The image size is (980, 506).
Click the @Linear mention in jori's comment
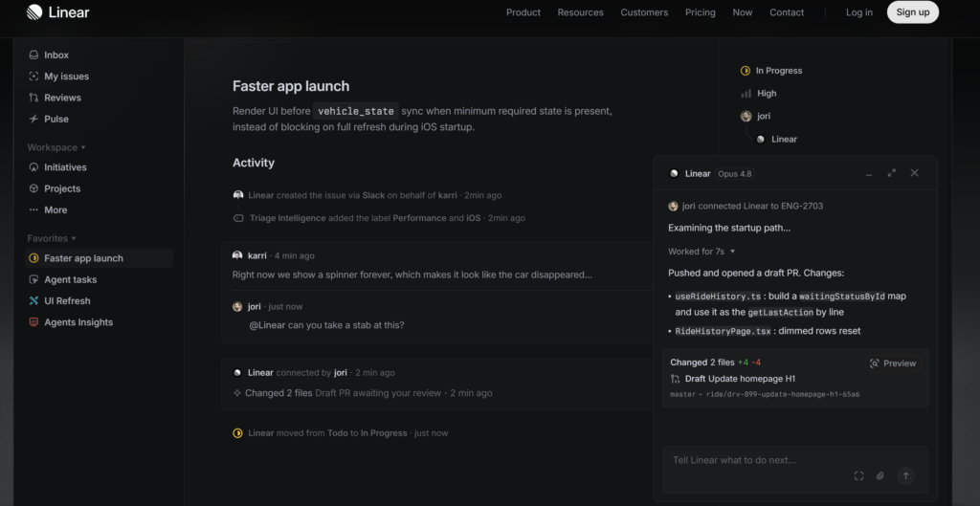coord(268,325)
